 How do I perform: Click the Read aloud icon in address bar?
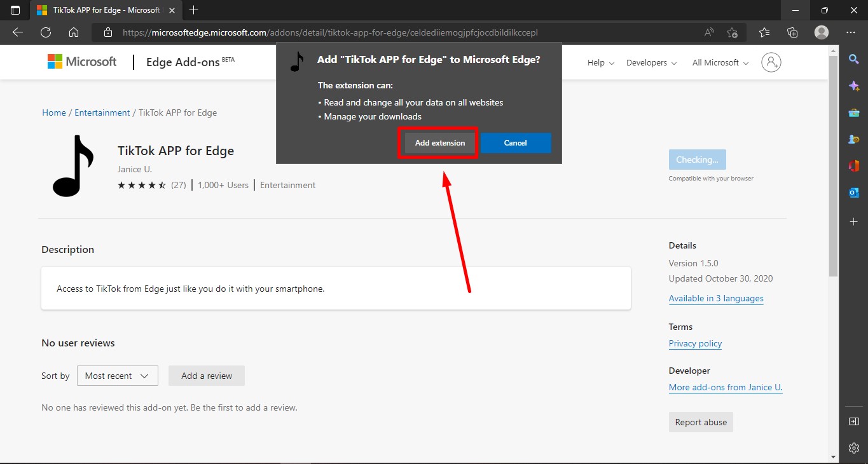709,32
